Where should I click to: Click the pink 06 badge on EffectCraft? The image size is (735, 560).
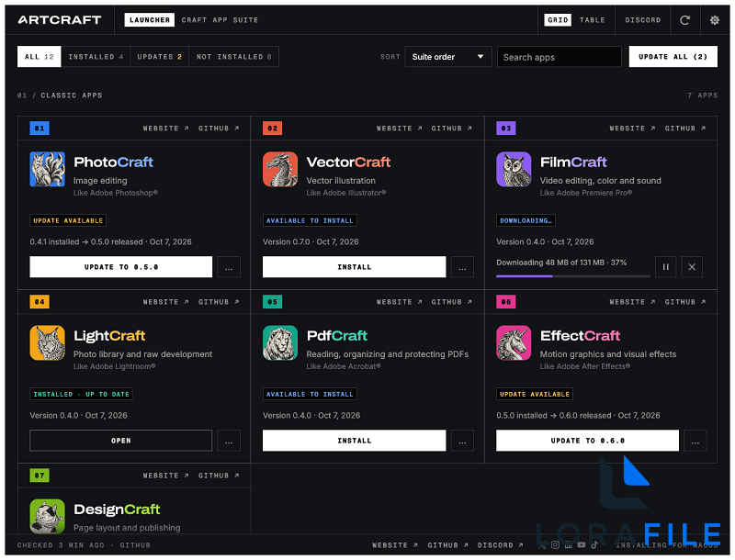pyautogui.click(x=506, y=302)
